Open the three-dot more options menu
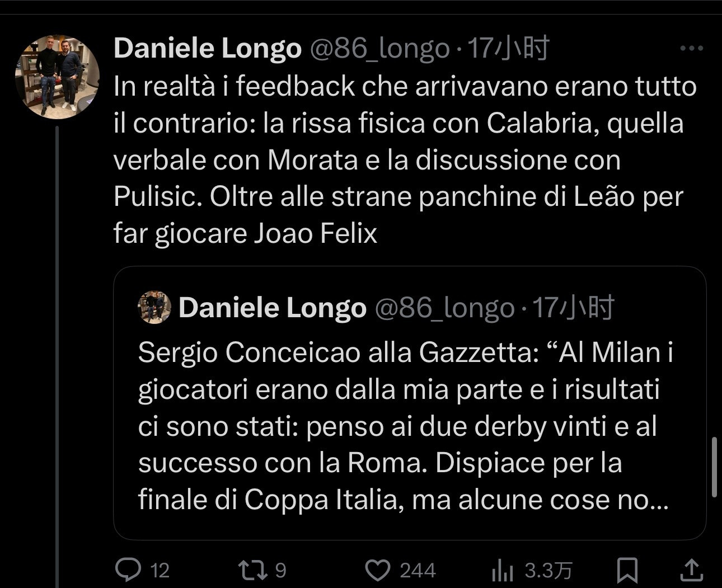 [x=691, y=49]
